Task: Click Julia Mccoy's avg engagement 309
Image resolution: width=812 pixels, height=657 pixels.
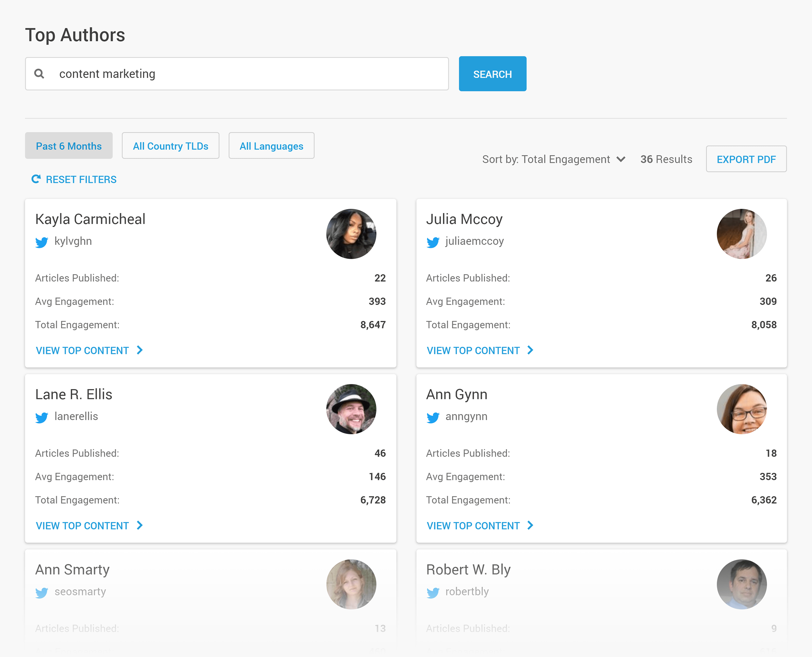Action: click(x=768, y=301)
